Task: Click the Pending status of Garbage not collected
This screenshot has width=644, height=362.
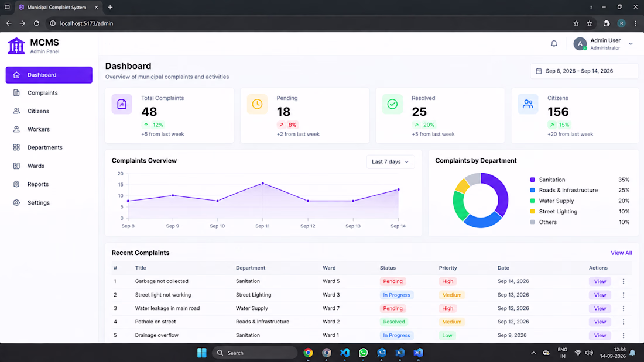Action: point(393,281)
